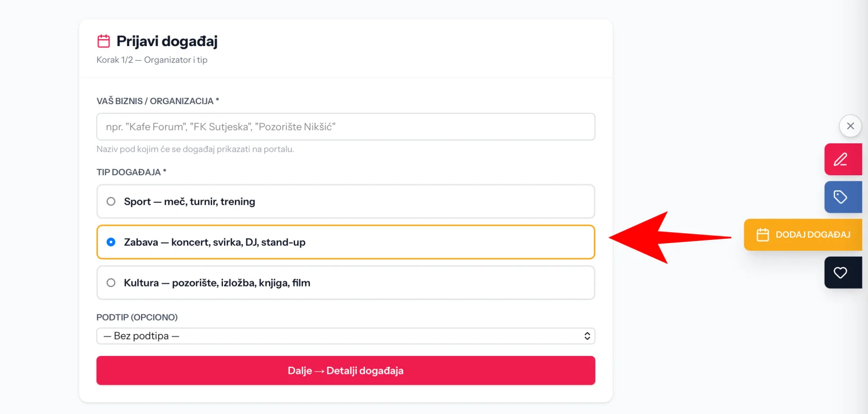Click the Prijavi događaj heading
The image size is (868, 414).
pyautogui.click(x=167, y=41)
